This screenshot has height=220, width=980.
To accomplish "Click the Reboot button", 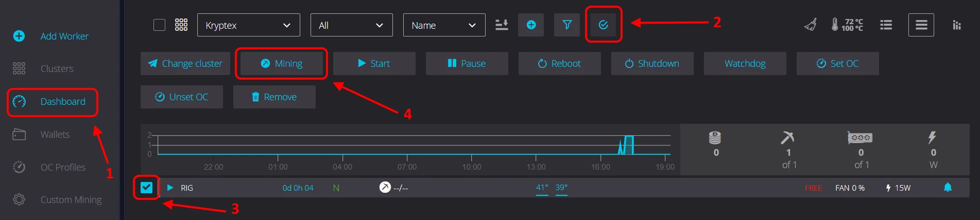I will [x=559, y=64].
